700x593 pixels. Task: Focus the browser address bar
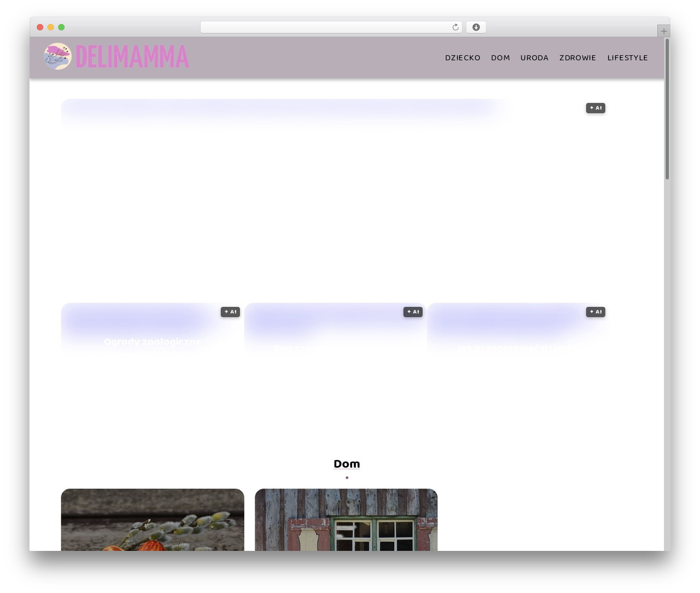(331, 27)
